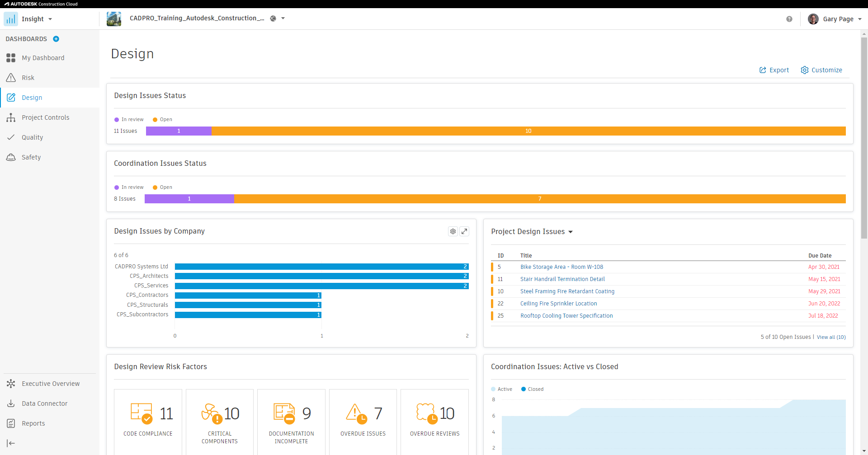This screenshot has height=455, width=868.
Task: Add a new dashboard with plus icon
Action: (56, 39)
